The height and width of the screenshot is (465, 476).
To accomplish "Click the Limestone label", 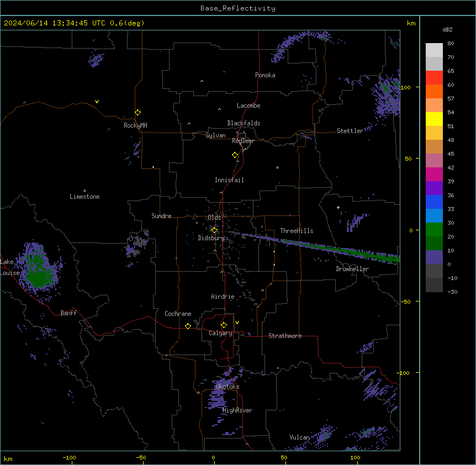I will 84,197.
